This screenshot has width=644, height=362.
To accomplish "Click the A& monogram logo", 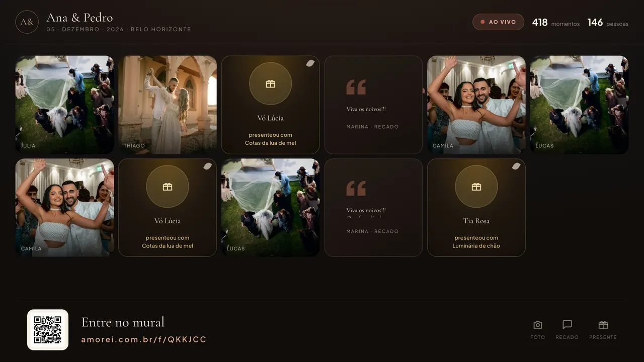I will (27, 22).
